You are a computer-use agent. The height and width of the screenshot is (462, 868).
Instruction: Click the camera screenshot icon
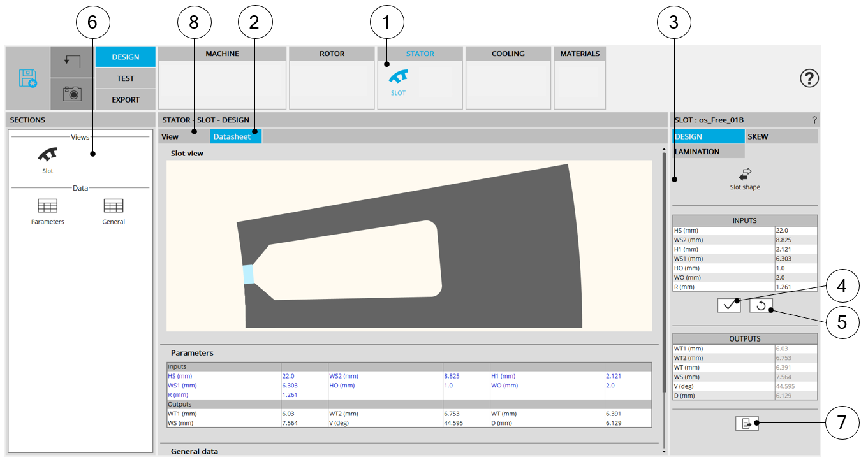[72, 94]
